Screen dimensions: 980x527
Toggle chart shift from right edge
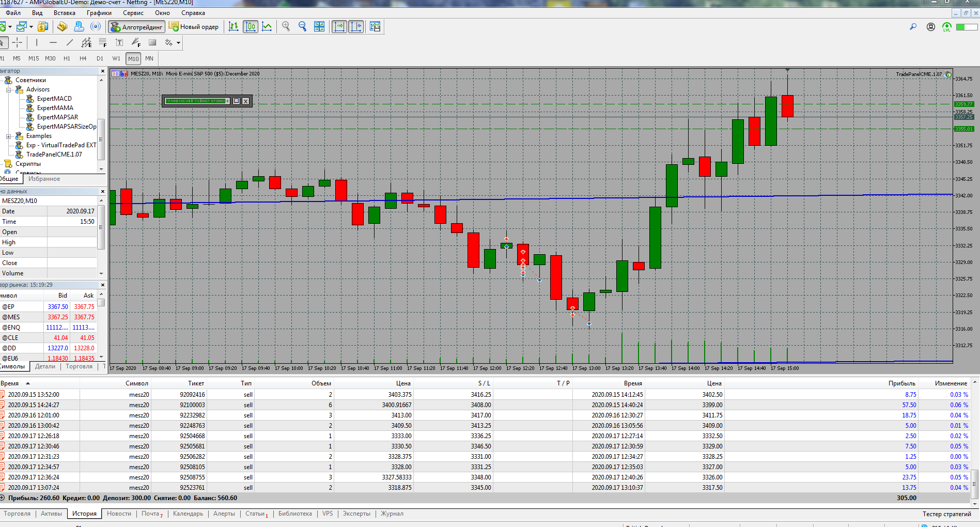pyautogui.click(x=356, y=26)
